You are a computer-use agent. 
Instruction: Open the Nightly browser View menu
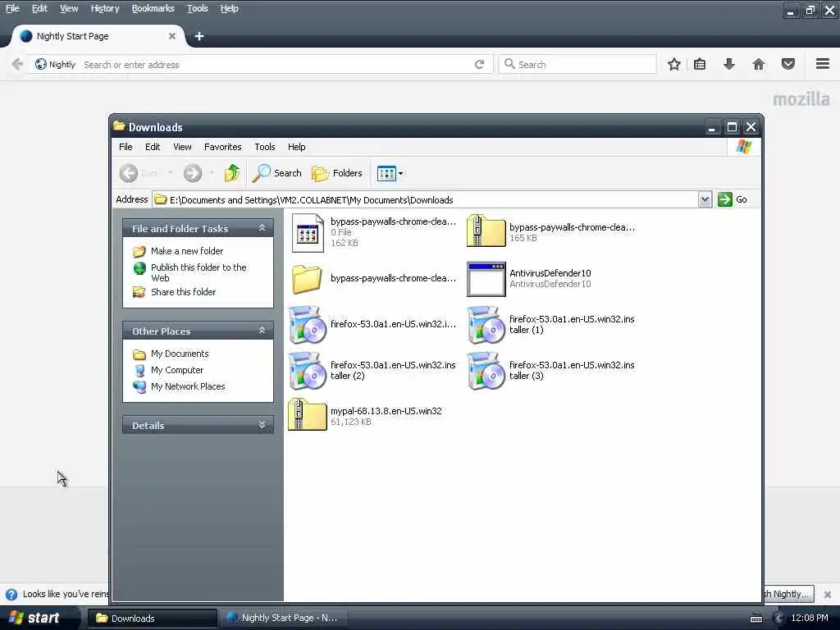click(69, 8)
